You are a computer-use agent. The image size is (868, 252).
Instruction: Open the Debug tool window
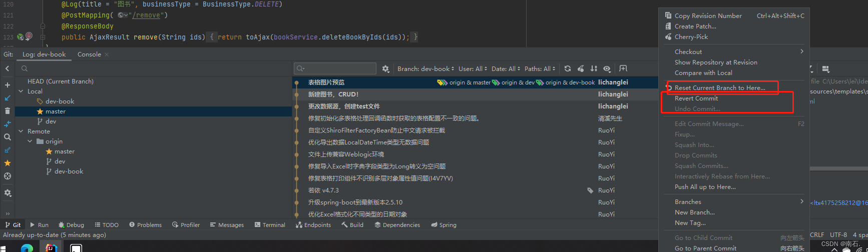(71, 225)
